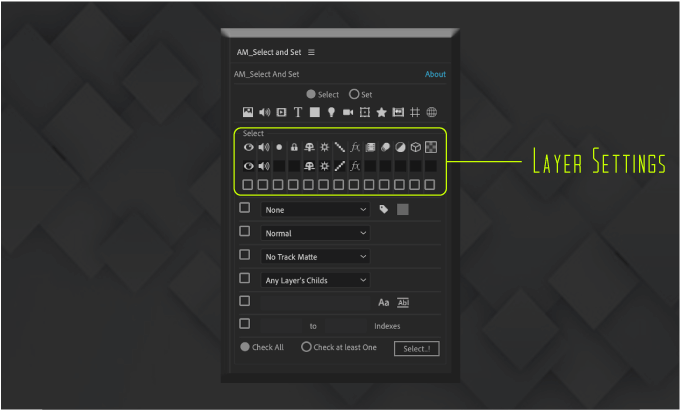The height and width of the screenshot is (410, 680).
Task: Click the top-row shy icon
Action: point(309,147)
